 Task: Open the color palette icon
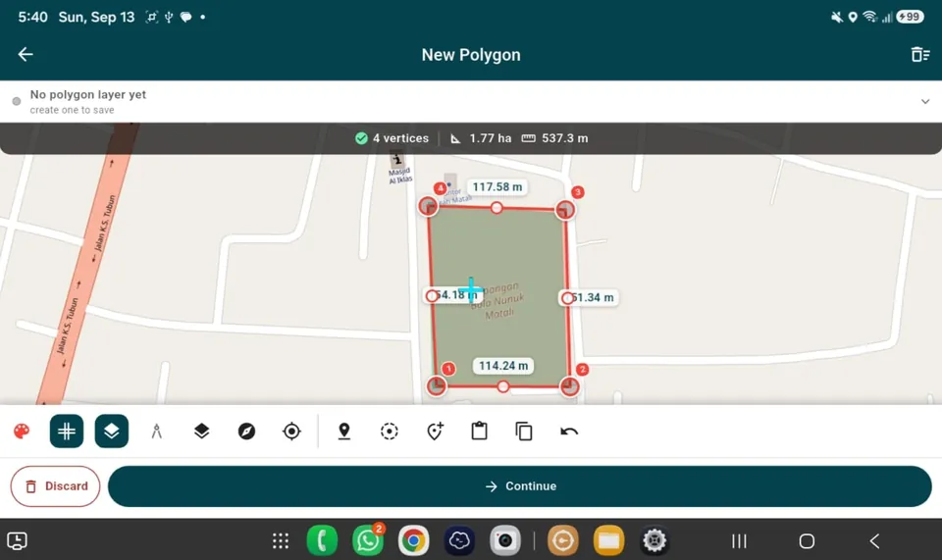click(x=22, y=431)
